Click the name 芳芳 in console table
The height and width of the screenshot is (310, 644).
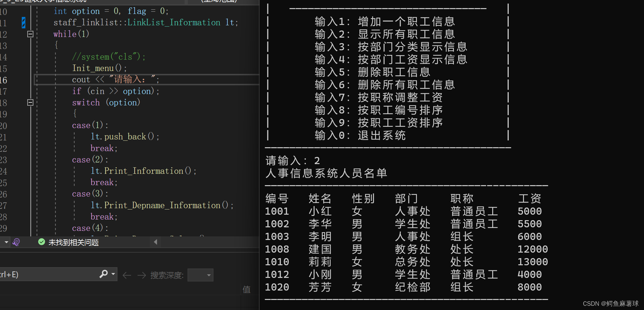(x=320, y=287)
